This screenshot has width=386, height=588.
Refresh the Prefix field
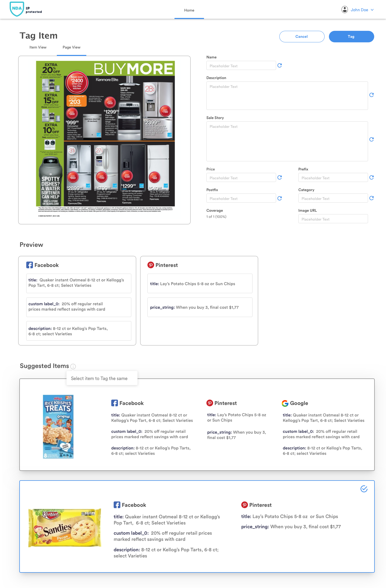[372, 177]
